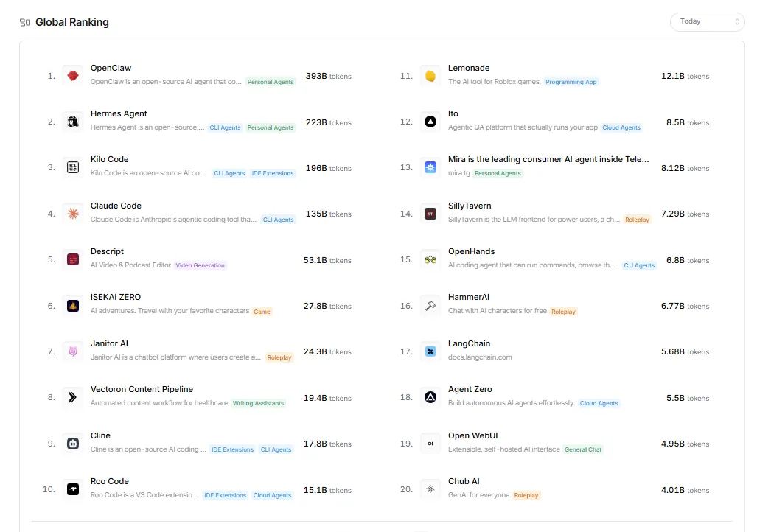Viewport: 757px width, 532px height.
Task: Click the OpenHands app icon
Action: [430, 259]
